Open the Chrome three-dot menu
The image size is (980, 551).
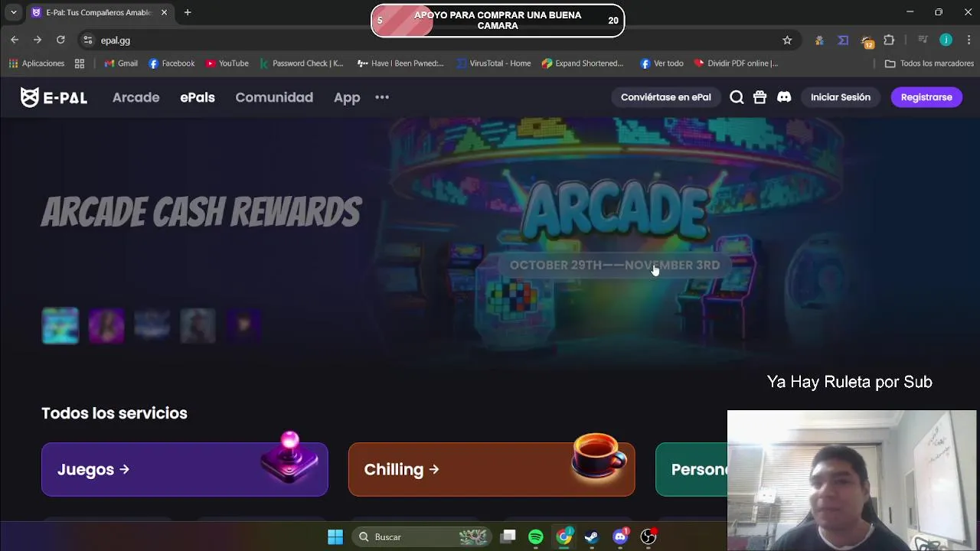[969, 40]
